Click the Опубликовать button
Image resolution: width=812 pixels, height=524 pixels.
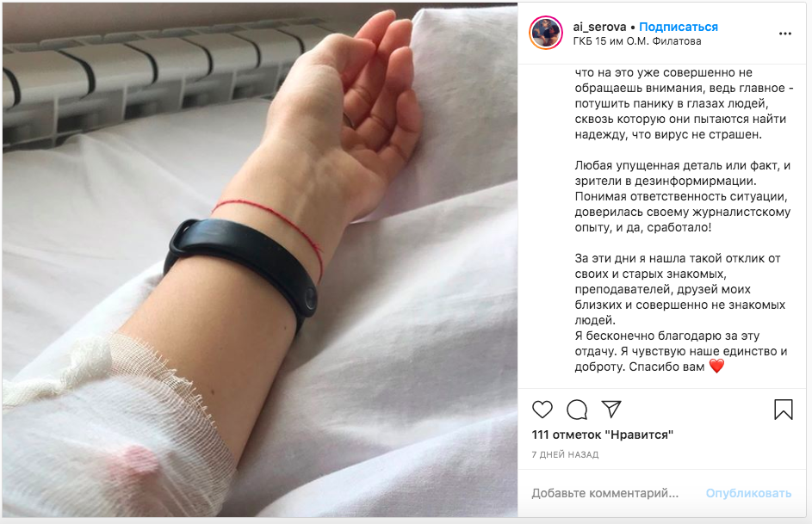tap(748, 493)
